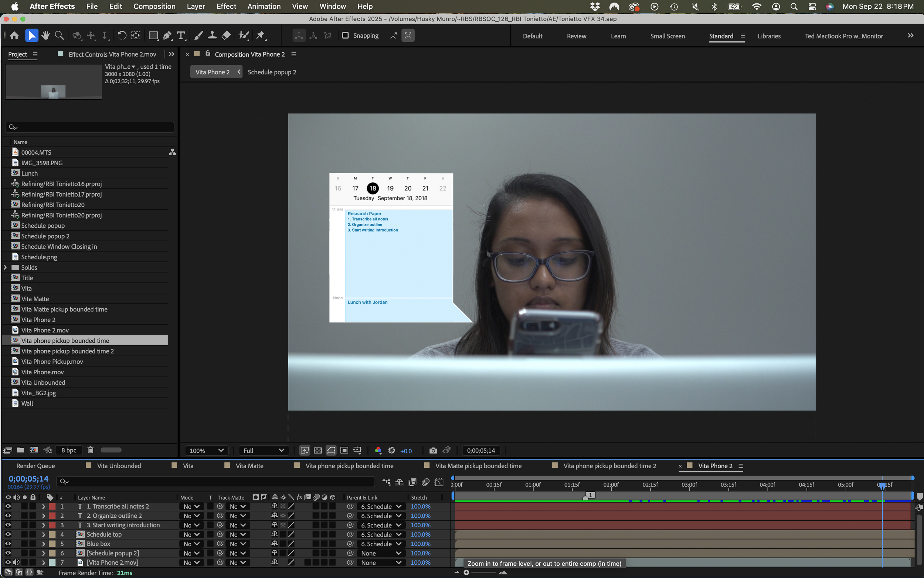Open the Full resolution dropdown

tap(264, 451)
